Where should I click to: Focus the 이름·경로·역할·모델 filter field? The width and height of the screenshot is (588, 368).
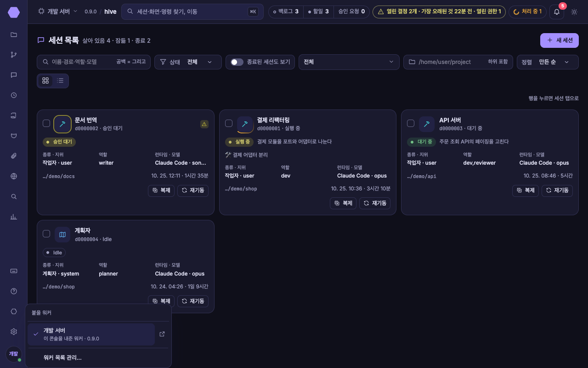click(x=94, y=62)
